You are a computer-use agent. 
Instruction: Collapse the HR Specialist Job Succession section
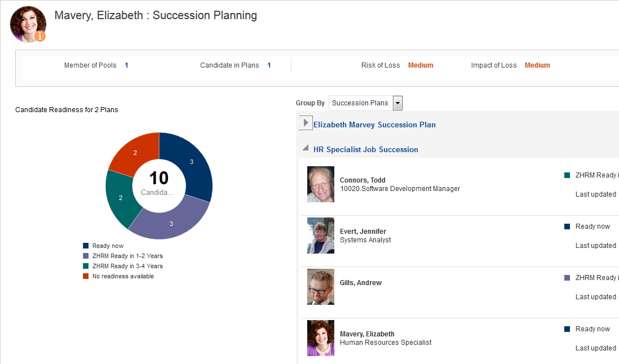coord(306,148)
